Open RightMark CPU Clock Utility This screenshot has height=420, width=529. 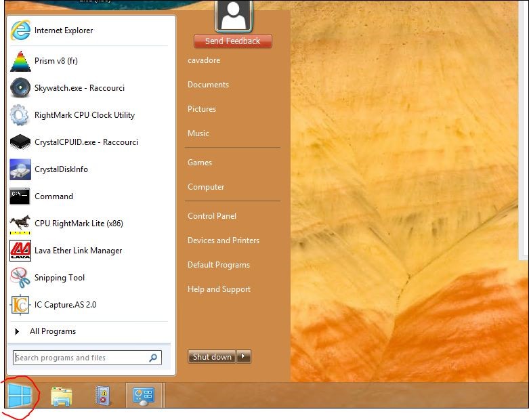(84, 115)
